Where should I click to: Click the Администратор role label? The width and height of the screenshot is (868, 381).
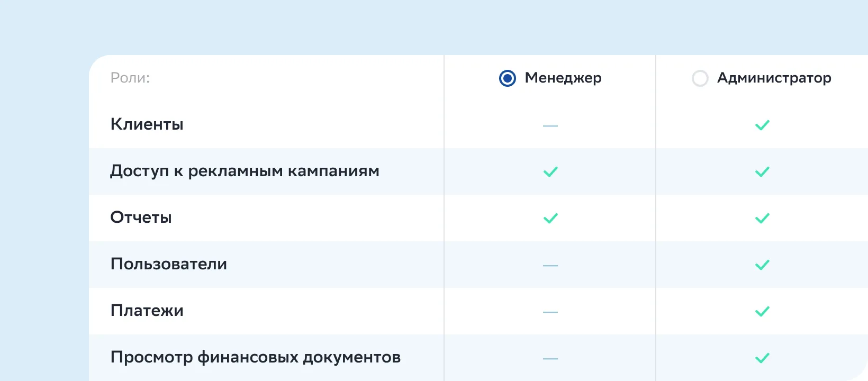(x=774, y=78)
